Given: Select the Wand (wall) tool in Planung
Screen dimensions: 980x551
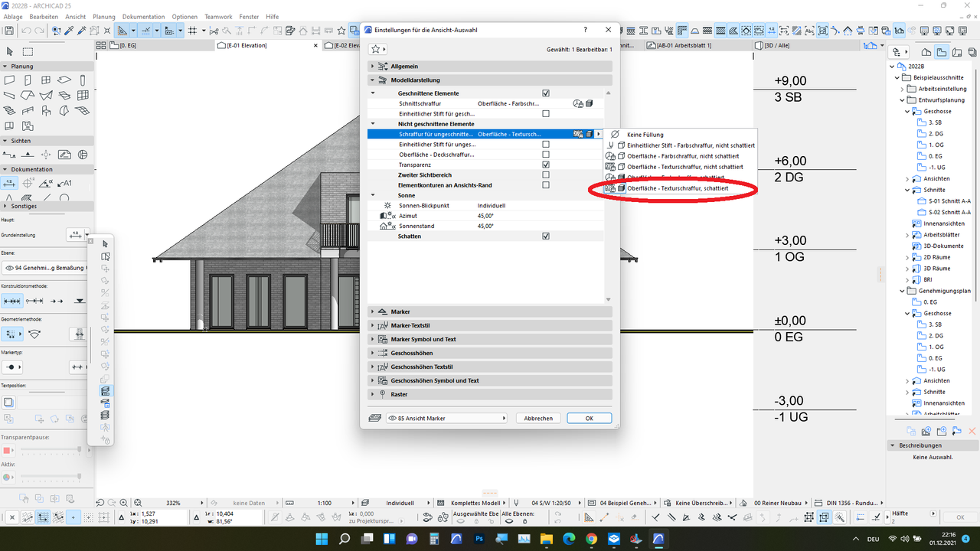Looking at the screenshot, I should click(x=10, y=79).
